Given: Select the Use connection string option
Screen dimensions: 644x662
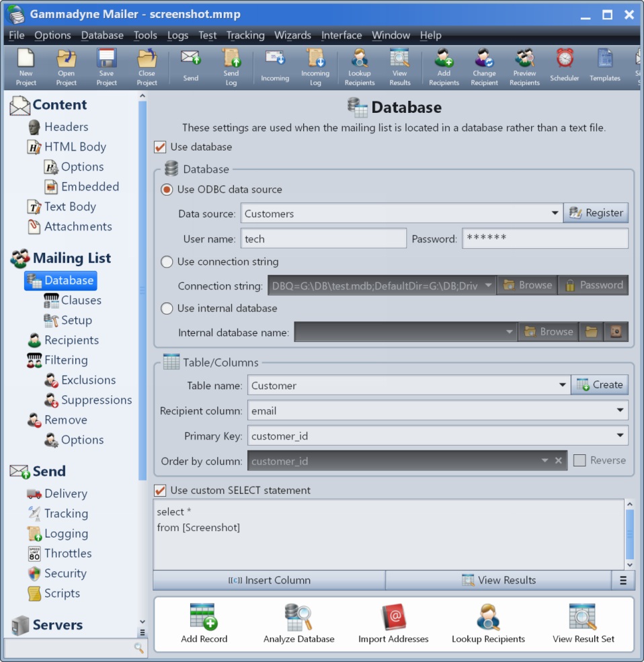Looking at the screenshot, I should click(x=167, y=262).
